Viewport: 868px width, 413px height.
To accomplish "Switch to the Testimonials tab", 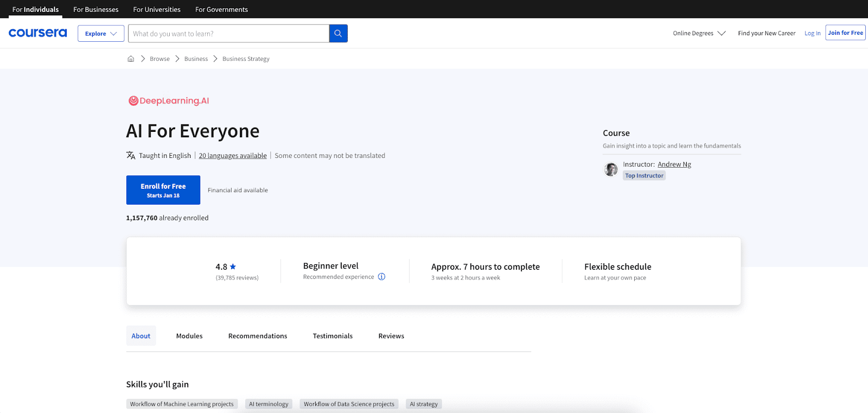I will (333, 336).
